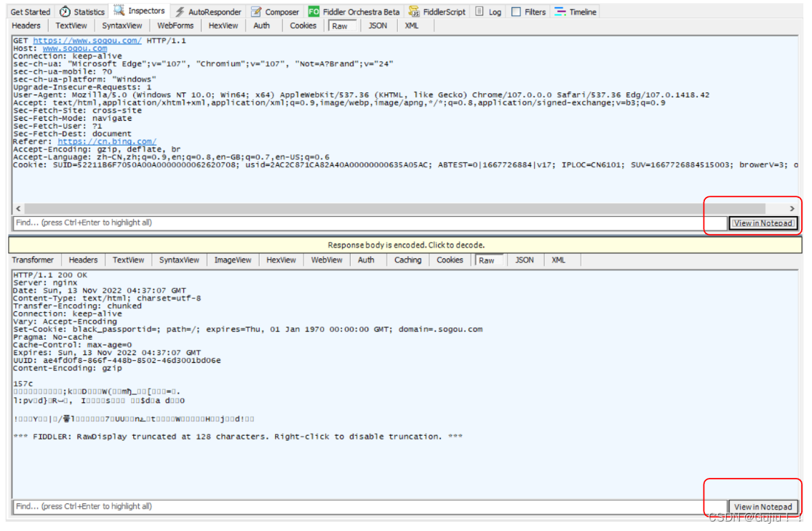The image size is (812, 531).
Task: Click the AutoResponder lightning bolt icon
Action: pos(180,12)
